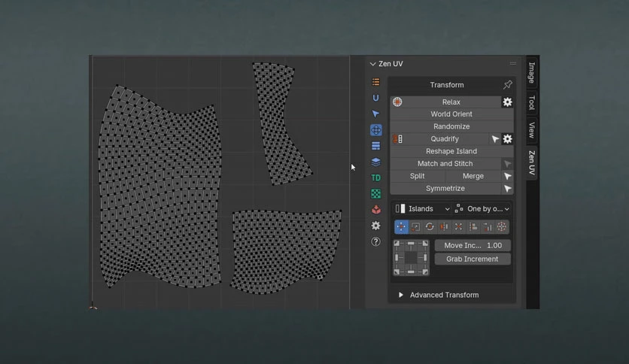Viewport: 629px width, 364px height.
Task: Open the orange list category icon
Action: pos(376,82)
